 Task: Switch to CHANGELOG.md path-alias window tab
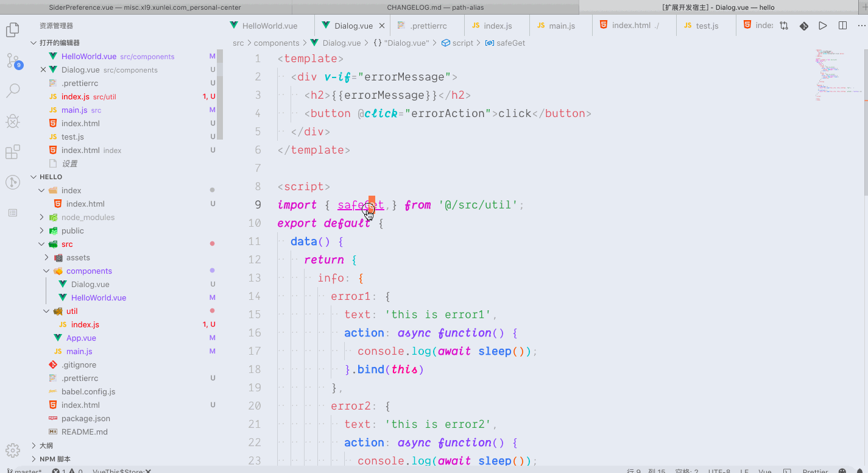(x=435, y=7)
